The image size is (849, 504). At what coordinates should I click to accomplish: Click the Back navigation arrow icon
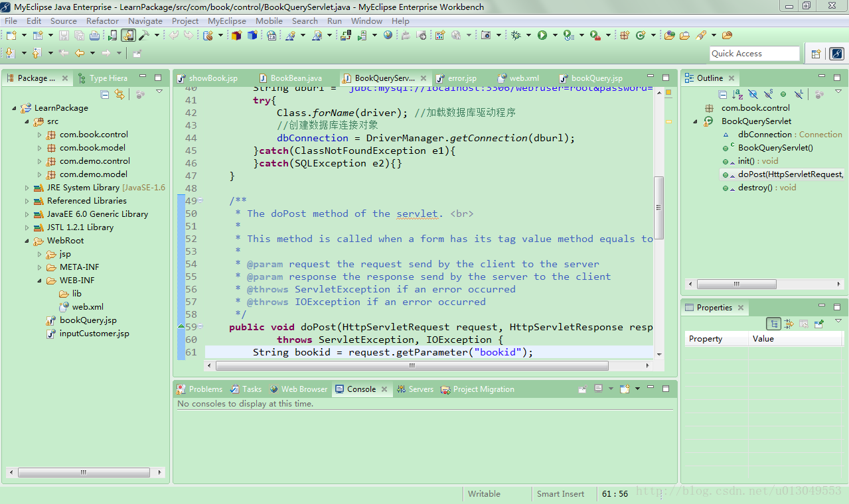tap(80, 53)
